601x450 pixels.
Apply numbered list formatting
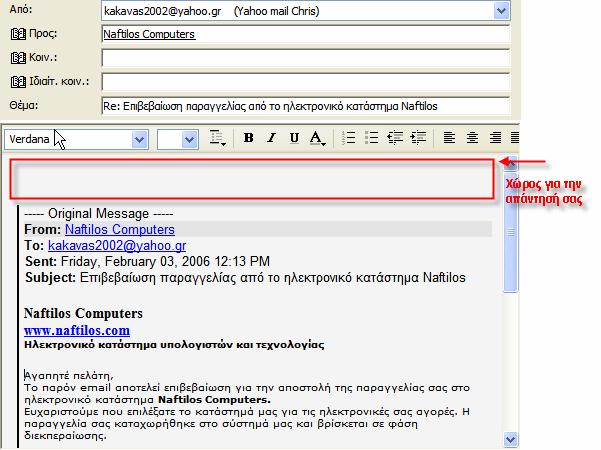(x=348, y=138)
